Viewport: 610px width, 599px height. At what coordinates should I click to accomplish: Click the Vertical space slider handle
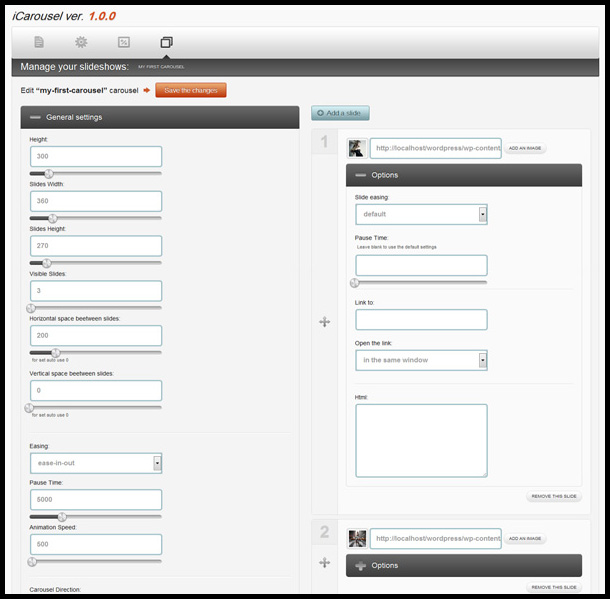[x=29, y=408]
